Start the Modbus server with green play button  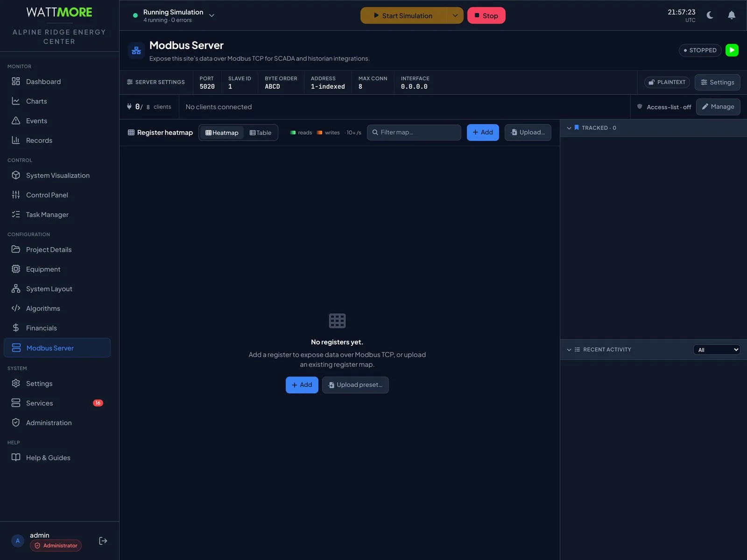pos(732,50)
